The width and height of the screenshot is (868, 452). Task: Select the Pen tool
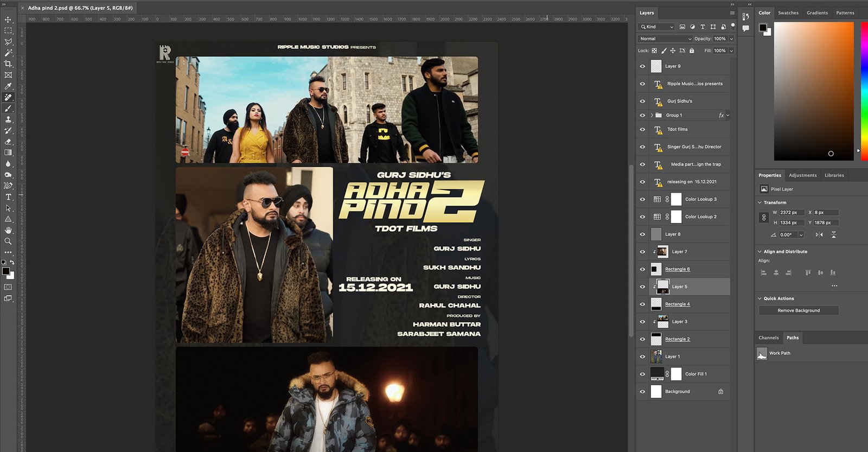8,186
